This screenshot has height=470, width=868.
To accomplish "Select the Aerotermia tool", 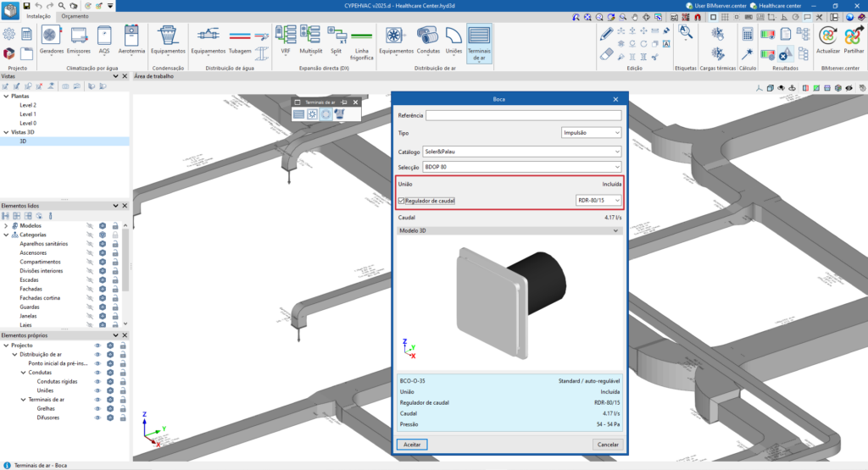I will point(131,41).
